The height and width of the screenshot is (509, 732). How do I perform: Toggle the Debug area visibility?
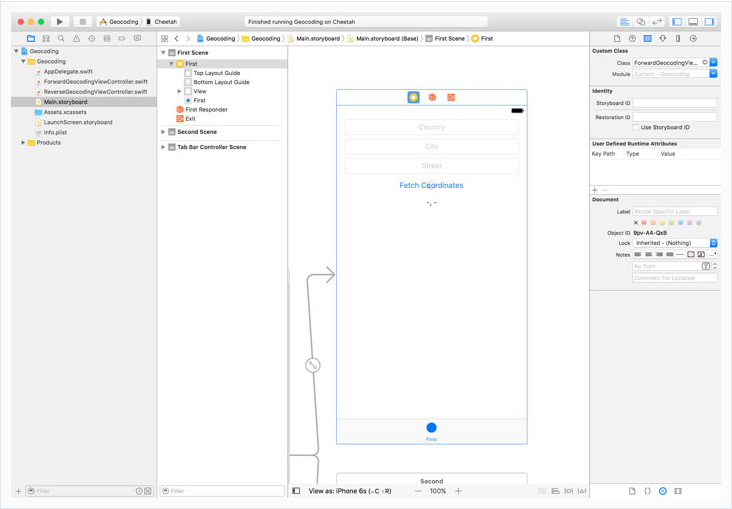(693, 21)
